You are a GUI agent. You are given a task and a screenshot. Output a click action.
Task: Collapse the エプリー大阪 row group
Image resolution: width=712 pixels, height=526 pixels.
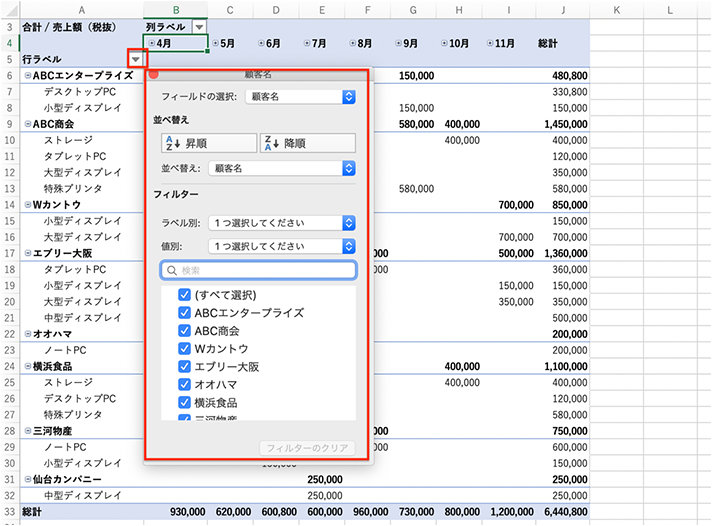point(27,253)
